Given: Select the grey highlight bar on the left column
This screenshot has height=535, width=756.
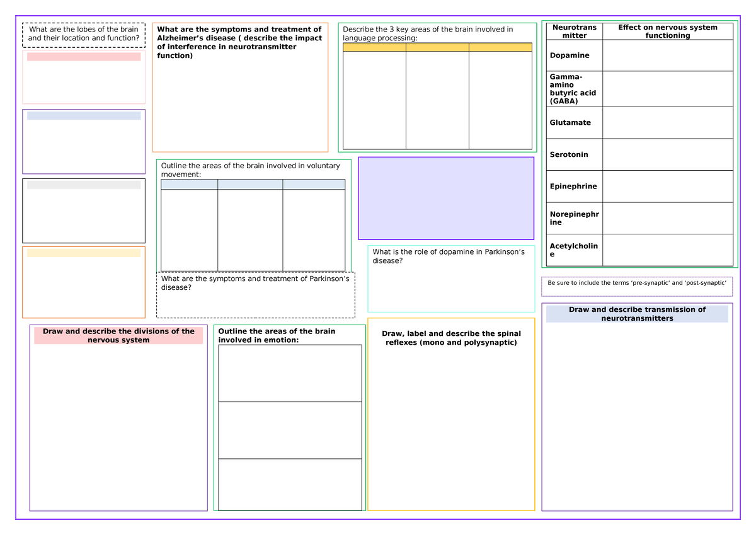Looking at the screenshot, I should pyautogui.click(x=83, y=184).
